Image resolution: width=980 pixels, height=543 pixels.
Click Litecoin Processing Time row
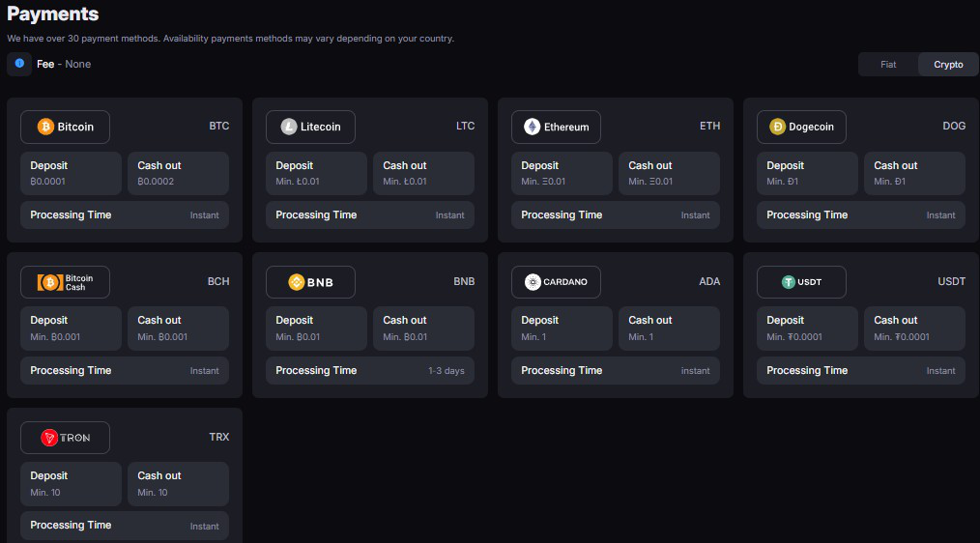point(370,214)
